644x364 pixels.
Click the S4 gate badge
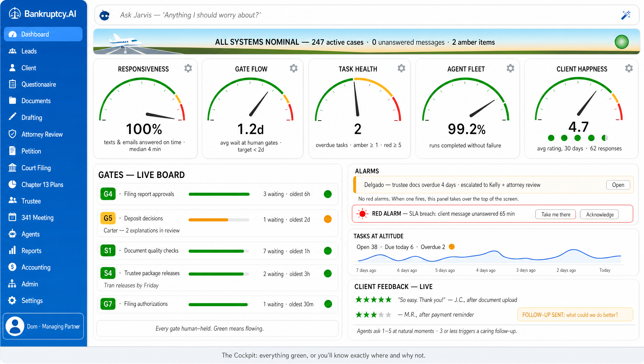pyautogui.click(x=108, y=273)
